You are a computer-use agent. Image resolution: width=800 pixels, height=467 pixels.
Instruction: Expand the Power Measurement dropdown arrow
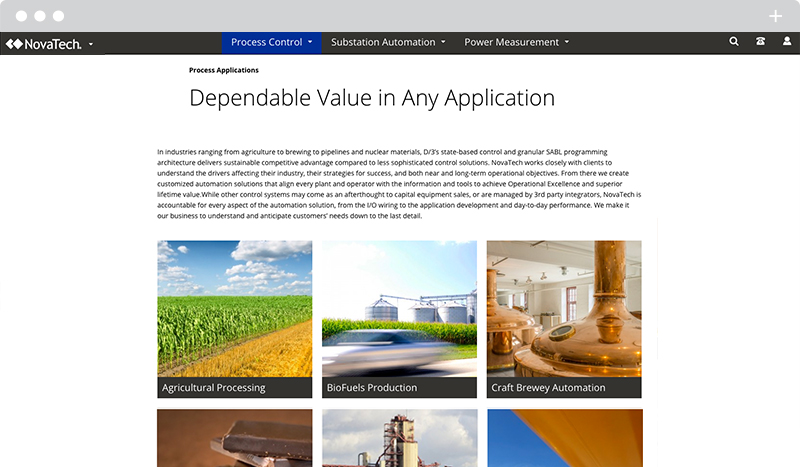coord(566,42)
